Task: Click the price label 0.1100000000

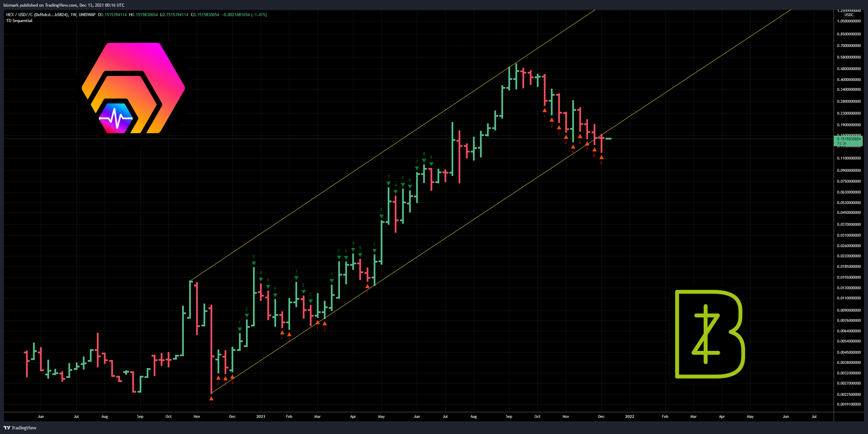Action: (x=849, y=158)
